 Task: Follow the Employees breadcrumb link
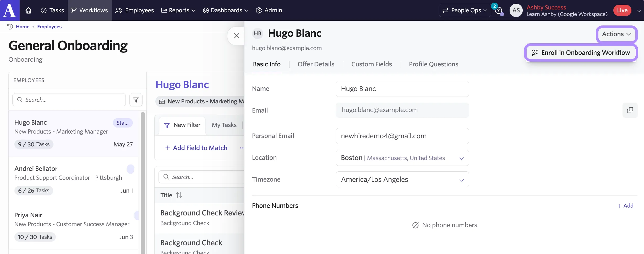(49, 27)
